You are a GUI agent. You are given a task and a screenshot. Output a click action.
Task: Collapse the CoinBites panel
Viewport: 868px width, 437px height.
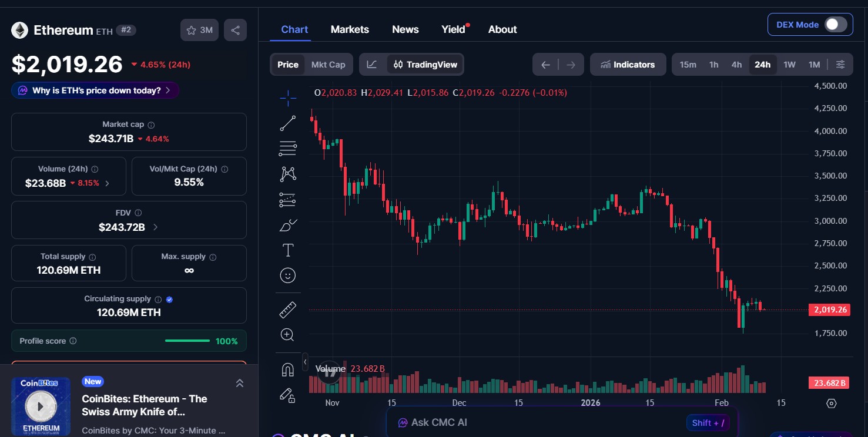click(240, 382)
